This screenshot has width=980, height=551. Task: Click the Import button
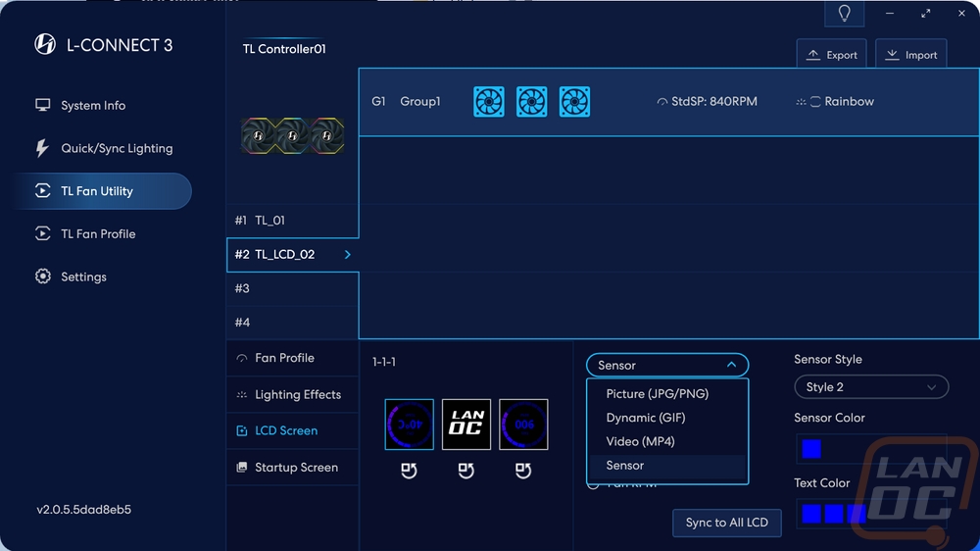(910, 54)
